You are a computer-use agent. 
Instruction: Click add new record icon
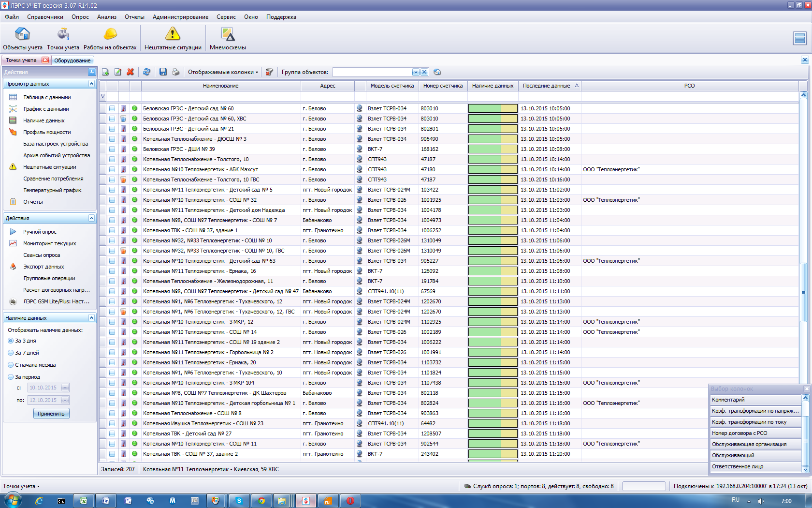click(x=105, y=72)
